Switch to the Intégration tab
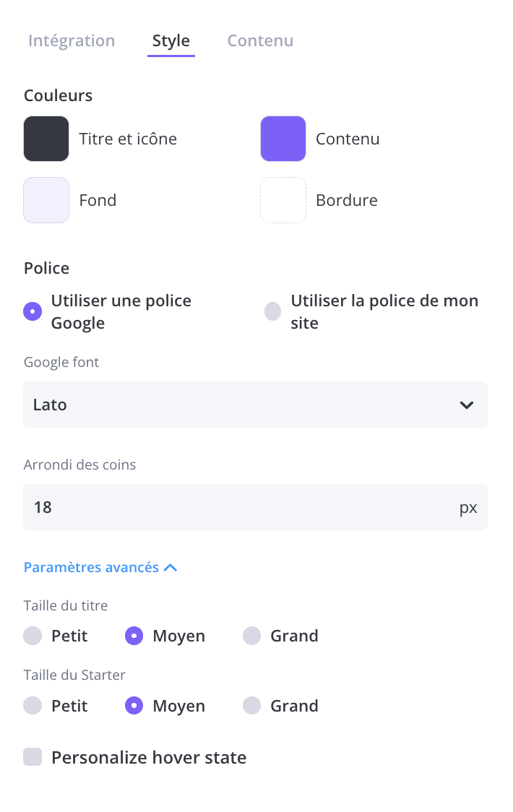The height and width of the screenshot is (812, 513). [72, 40]
